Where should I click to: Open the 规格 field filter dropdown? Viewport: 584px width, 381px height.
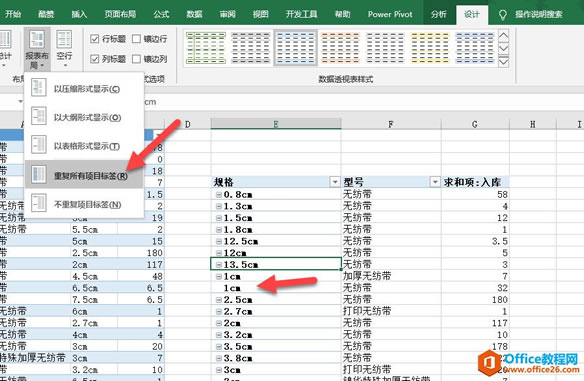335,182
